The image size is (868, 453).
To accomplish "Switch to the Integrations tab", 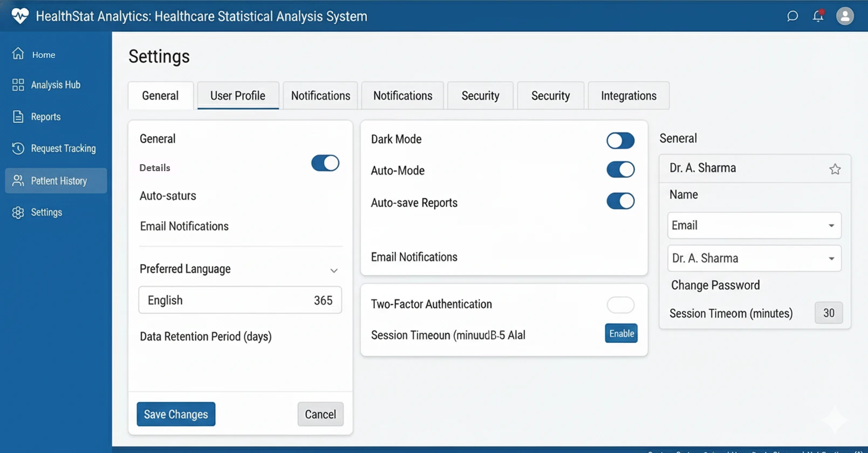I will point(628,96).
